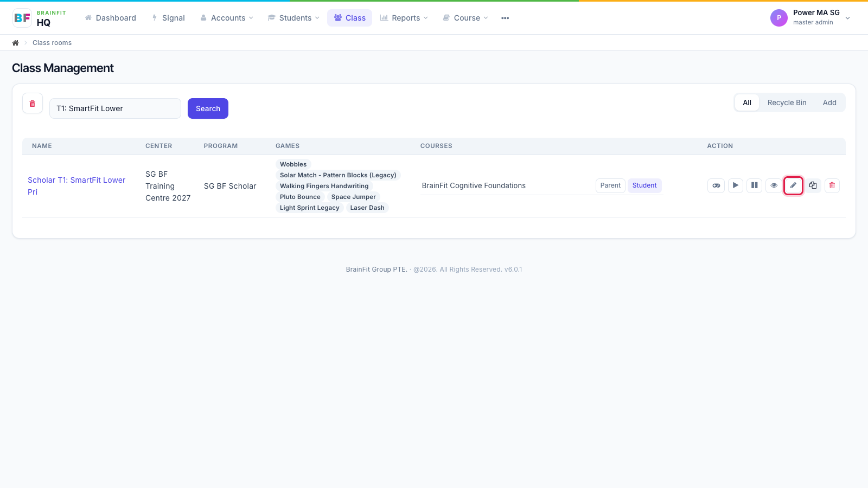Click the pencil edit icon for class

[793, 185]
